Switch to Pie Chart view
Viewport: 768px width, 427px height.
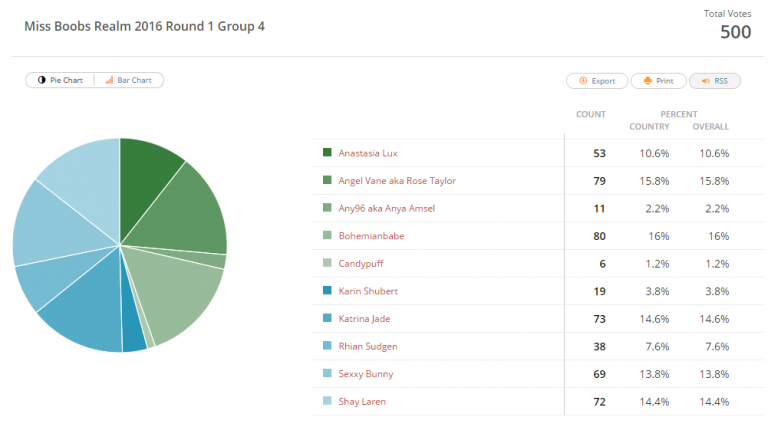[x=60, y=80]
